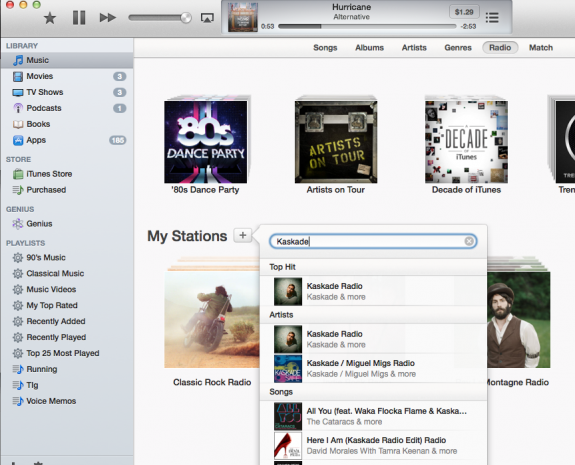This screenshot has height=465, width=575.
Task: Click the plus button next to My Stations
Action: pyautogui.click(x=242, y=235)
